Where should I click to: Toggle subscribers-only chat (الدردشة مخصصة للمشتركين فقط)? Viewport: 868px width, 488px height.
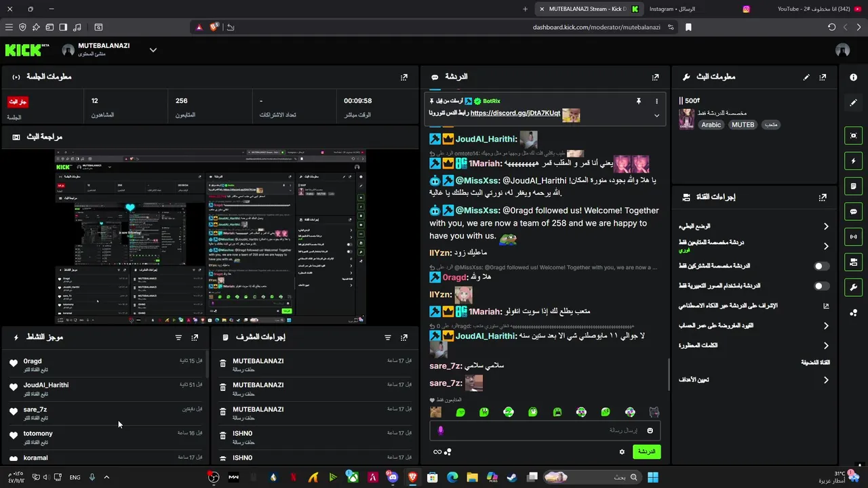[822, 266]
